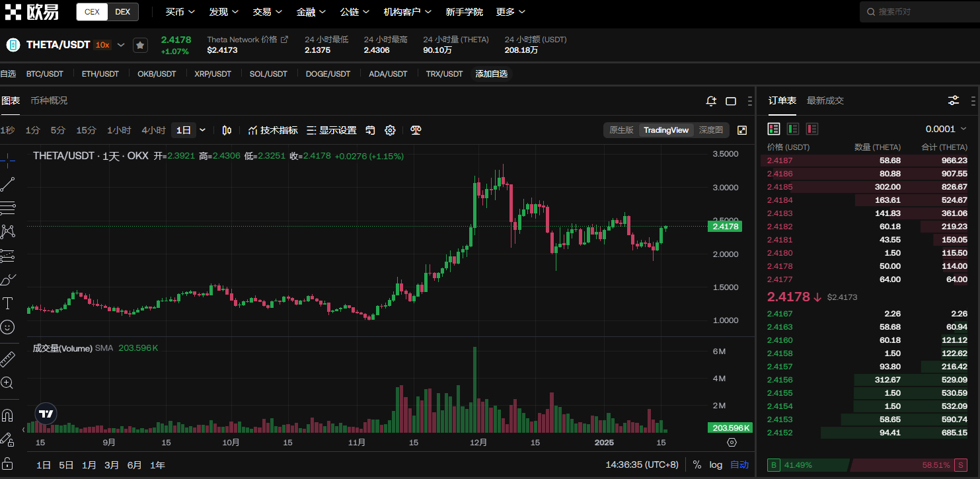Switch to DEX mode toggle
980x479 pixels.
122,12
